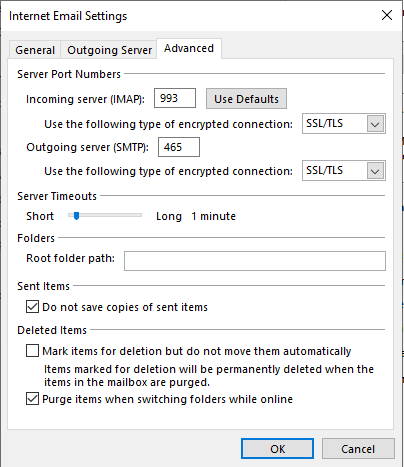Uncheck Do not save copies of sent items

[32, 307]
